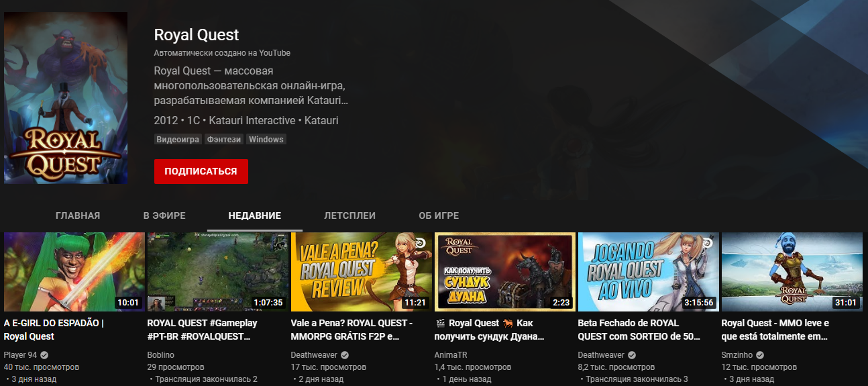Viewport: 868px width, 386px height.
Task: Open title 'ROYAL QUEST #Gameplay #PT-BR'
Action: click(x=203, y=330)
